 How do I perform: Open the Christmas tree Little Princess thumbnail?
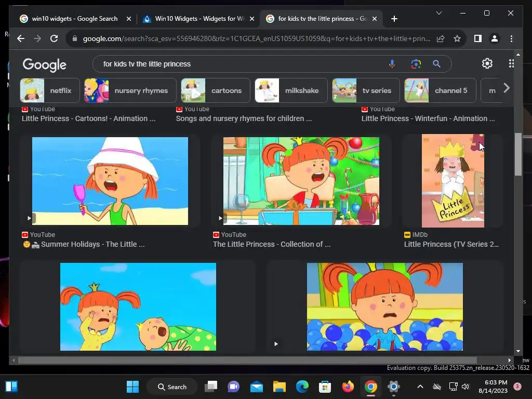(301, 181)
